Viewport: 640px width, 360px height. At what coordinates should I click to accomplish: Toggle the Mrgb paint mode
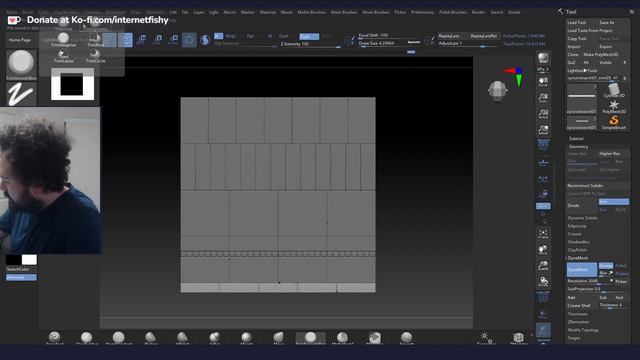click(231, 36)
